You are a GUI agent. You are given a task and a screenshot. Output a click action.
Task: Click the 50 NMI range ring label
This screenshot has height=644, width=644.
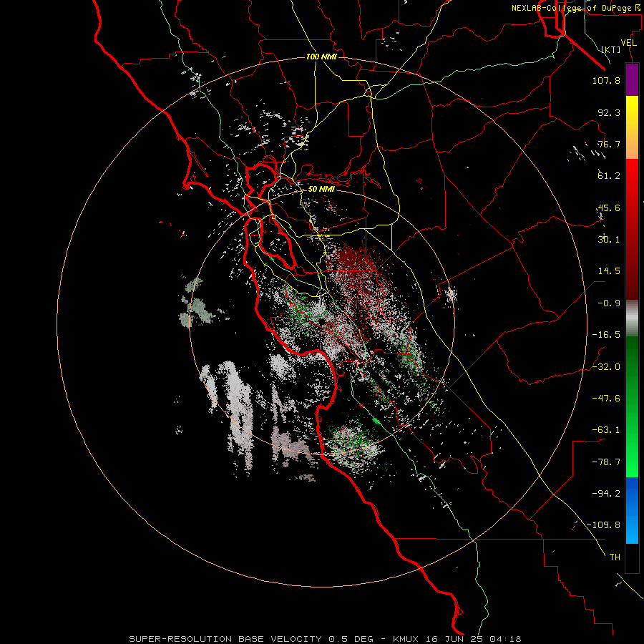pos(321,190)
